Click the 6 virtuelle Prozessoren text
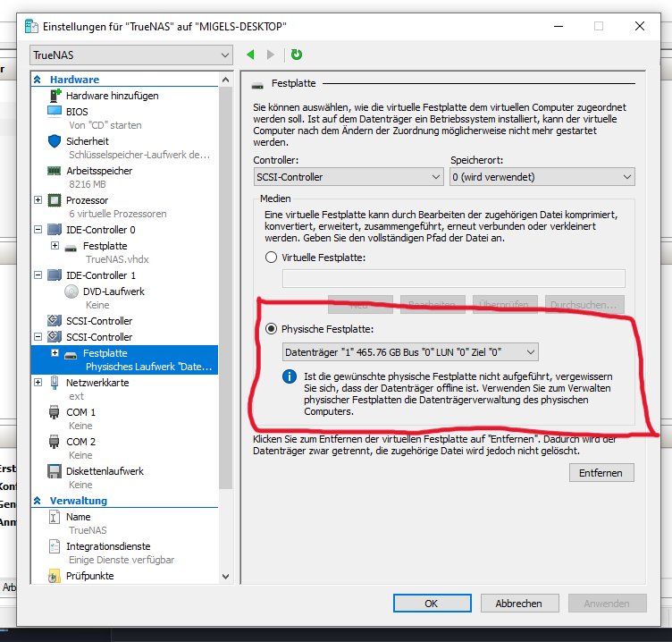The height and width of the screenshot is (642, 672). (x=118, y=214)
